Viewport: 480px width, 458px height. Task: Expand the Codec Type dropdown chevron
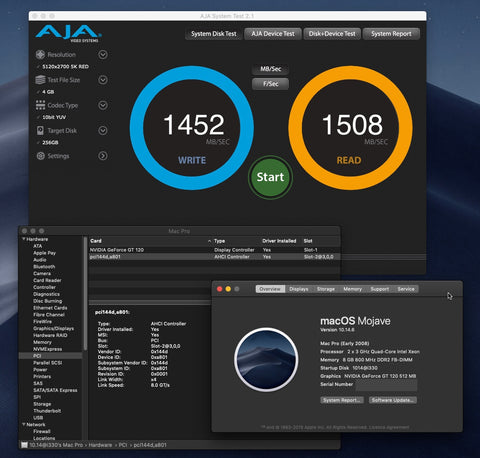(x=103, y=105)
